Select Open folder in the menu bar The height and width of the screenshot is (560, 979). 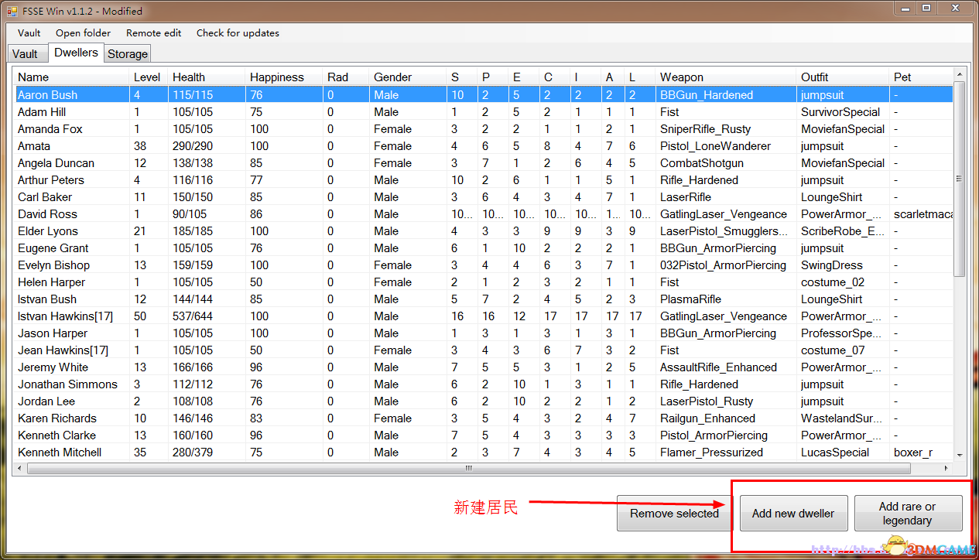83,33
